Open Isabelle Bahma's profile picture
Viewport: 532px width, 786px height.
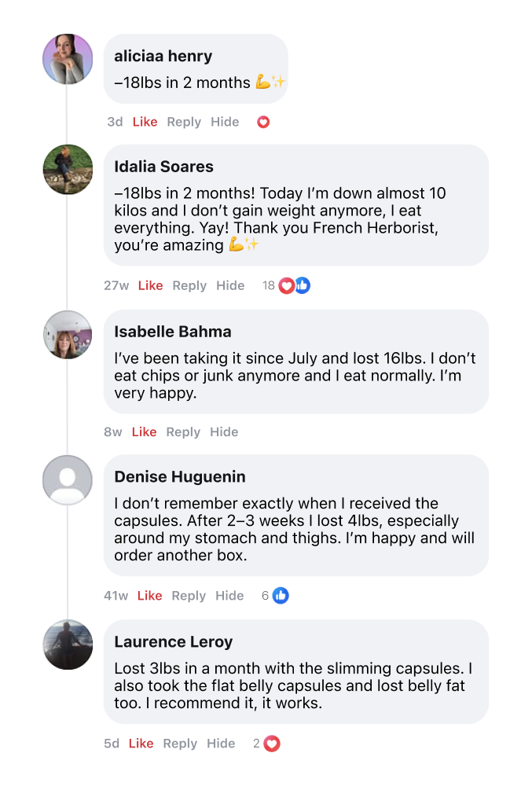point(68,334)
